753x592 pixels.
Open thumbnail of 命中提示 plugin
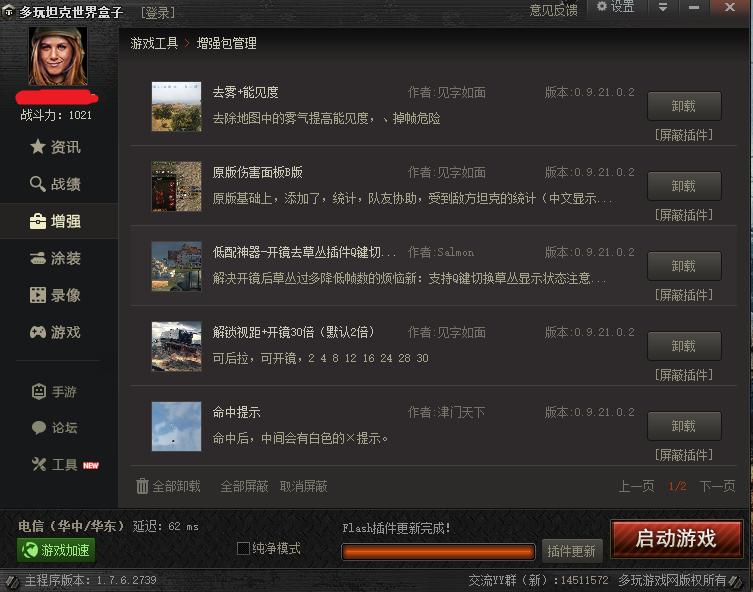[x=176, y=426]
